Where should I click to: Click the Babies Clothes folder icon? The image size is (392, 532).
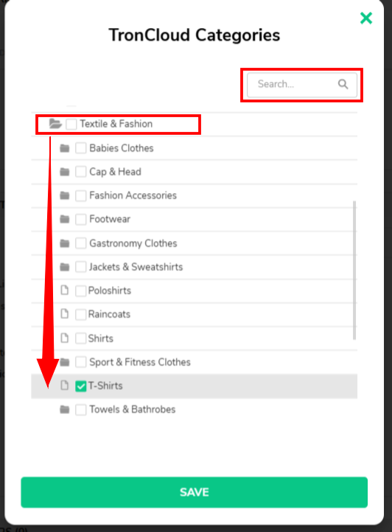65,148
